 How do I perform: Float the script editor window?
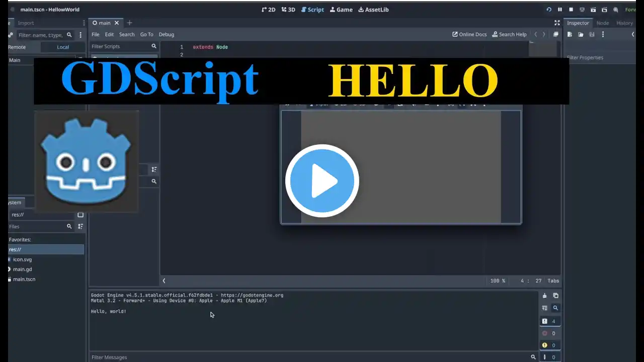click(555, 34)
